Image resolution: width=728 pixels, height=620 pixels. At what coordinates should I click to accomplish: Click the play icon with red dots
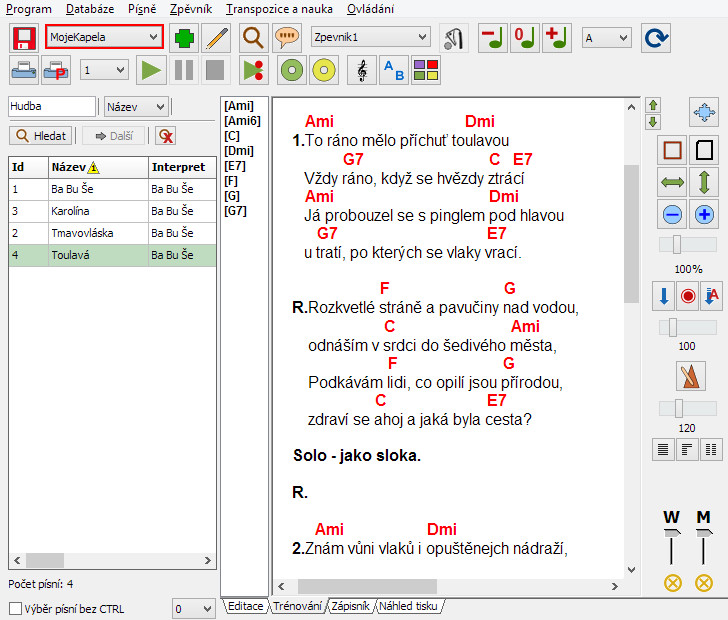(254, 71)
